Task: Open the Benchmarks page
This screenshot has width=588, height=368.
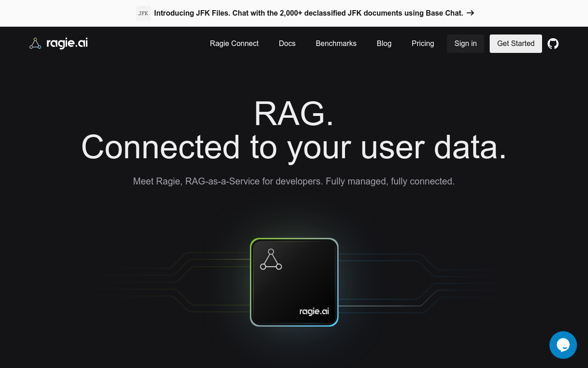Action: [336, 43]
